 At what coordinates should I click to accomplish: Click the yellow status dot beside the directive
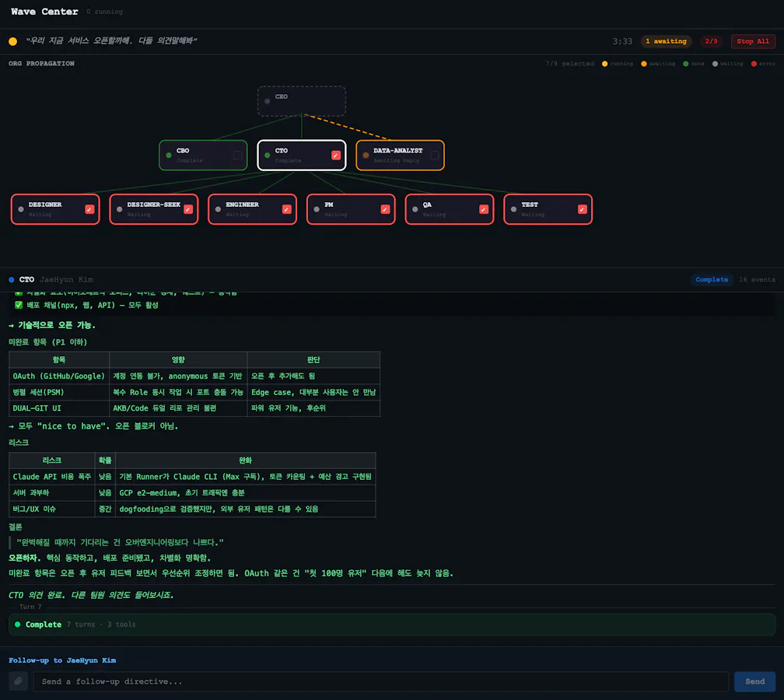coord(13,41)
